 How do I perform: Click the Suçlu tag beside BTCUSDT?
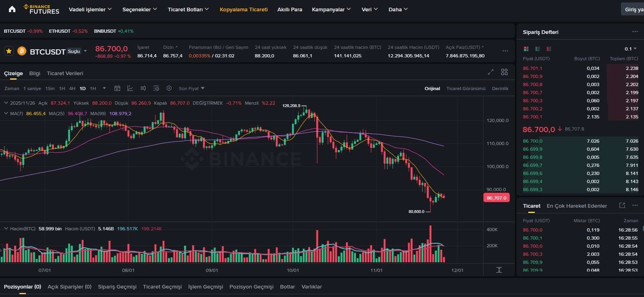74,51
